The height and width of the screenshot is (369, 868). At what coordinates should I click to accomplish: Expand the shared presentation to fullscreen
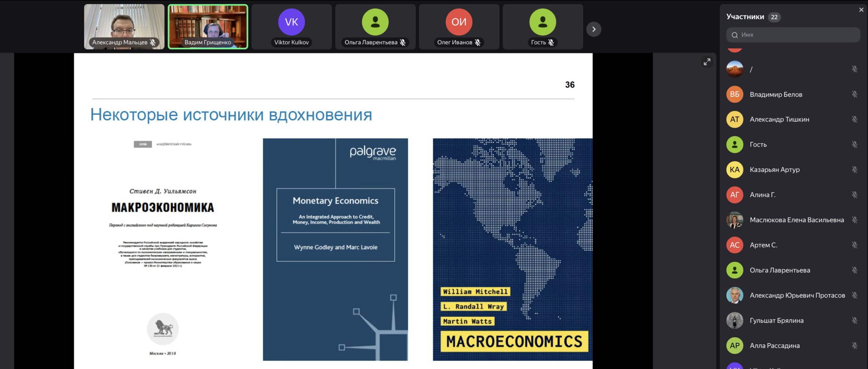[x=707, y=62]
